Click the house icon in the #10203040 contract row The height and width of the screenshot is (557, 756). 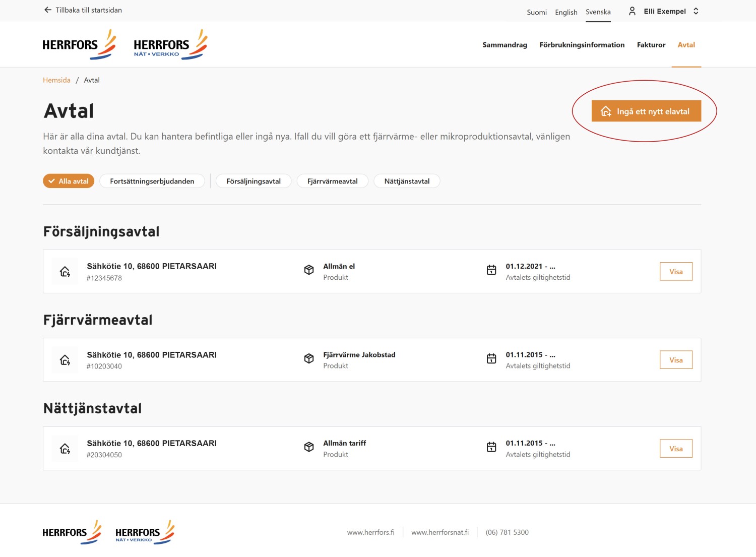(x=65, y=360)
